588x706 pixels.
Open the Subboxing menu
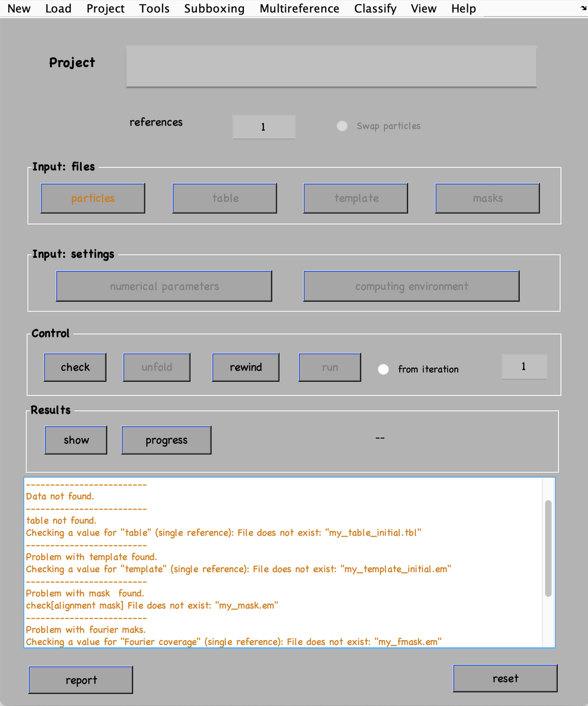tap(214, 8)
